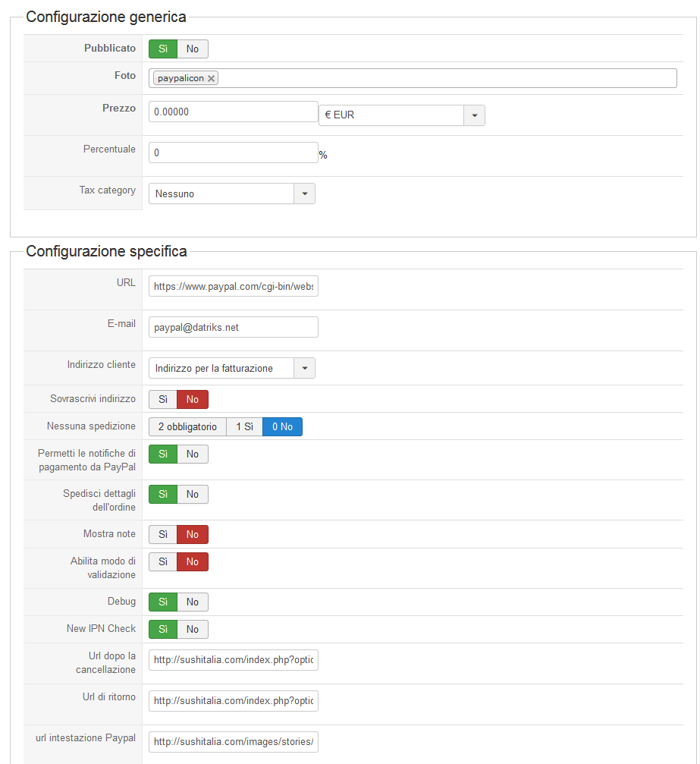This screenshot has width=700, height=764.
Task: Click the PayPal URL text field
Action: coord(233,286)
